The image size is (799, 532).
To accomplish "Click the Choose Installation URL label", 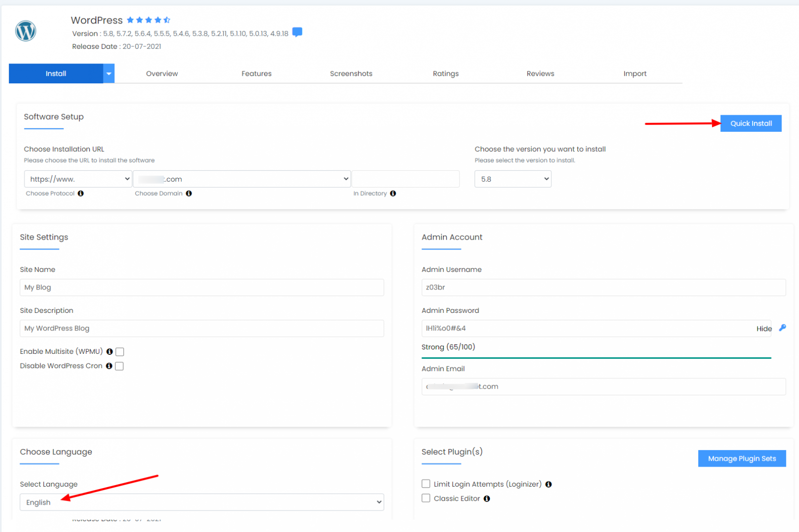I will point(64,149).
